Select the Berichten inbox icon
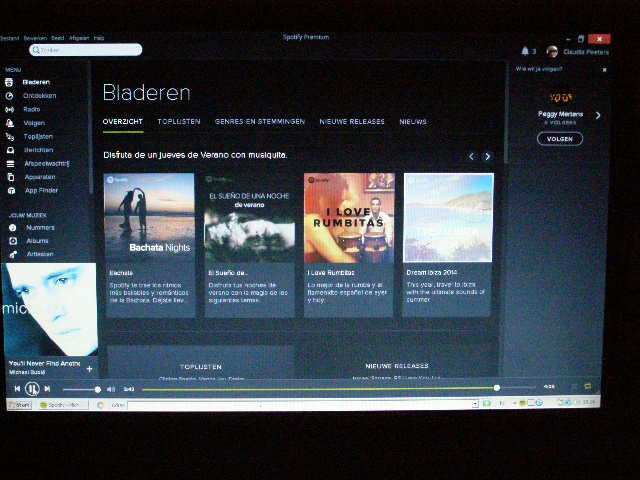This screenshot has height=480, width=640. click(x=10, y=150)
